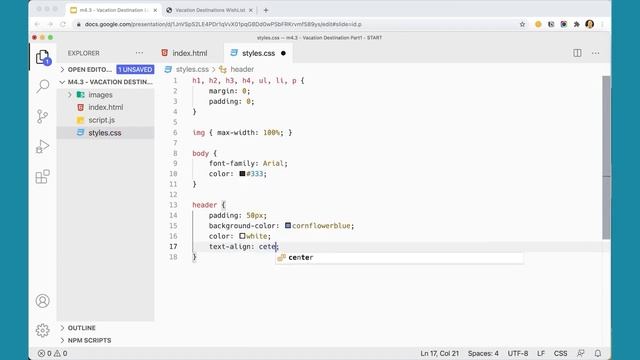Select styles.css in the file tree
The image size is (640, 360).
[105, 133]
